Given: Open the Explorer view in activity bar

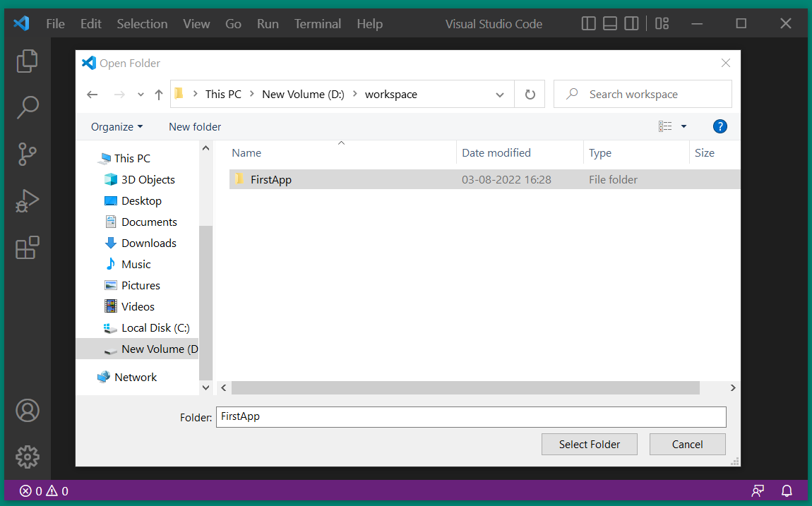Looking at the screenshot, I should click(x=27, y=61).
